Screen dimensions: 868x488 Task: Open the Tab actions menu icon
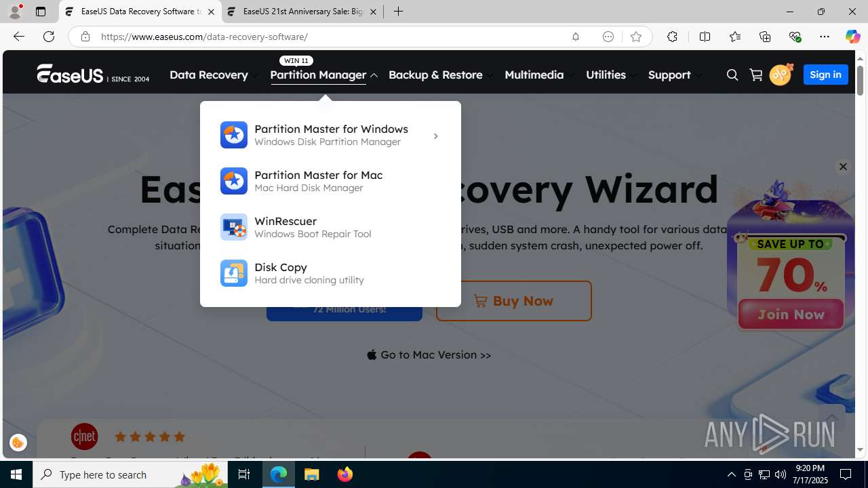coord(41,12)
